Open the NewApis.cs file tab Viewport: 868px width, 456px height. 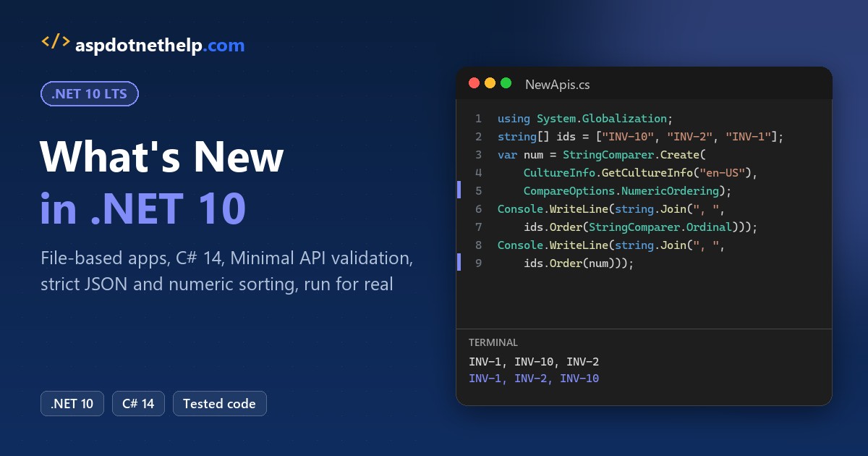[x=557, y=85]
